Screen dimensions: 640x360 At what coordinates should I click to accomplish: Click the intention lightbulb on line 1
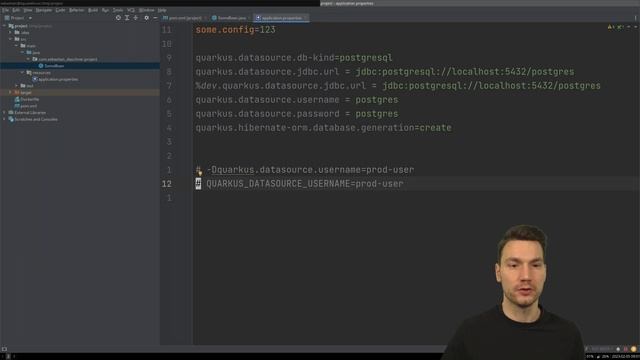coord(200,173)
